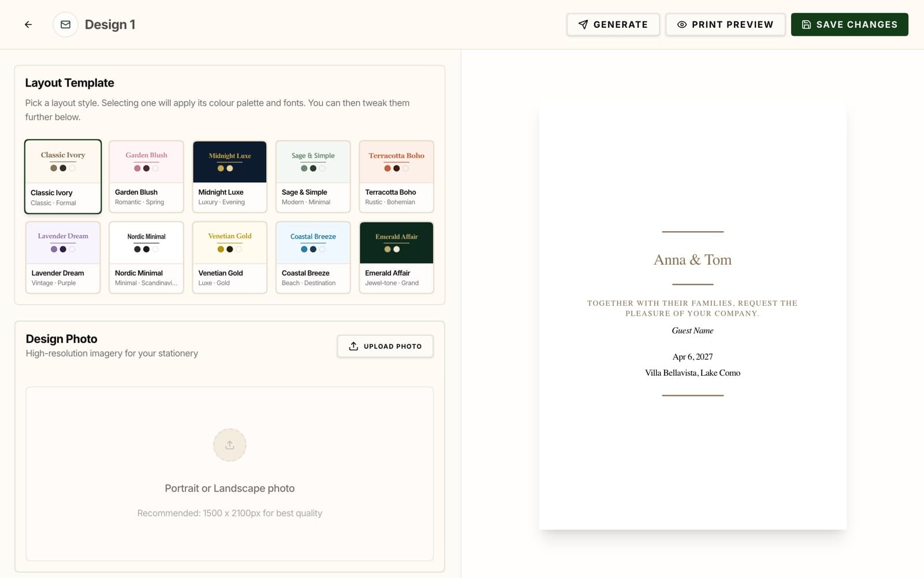The height and width of the screenshot is (578, 924).
Task: Click the 'Together with their families' line
Action: (692, 308)
